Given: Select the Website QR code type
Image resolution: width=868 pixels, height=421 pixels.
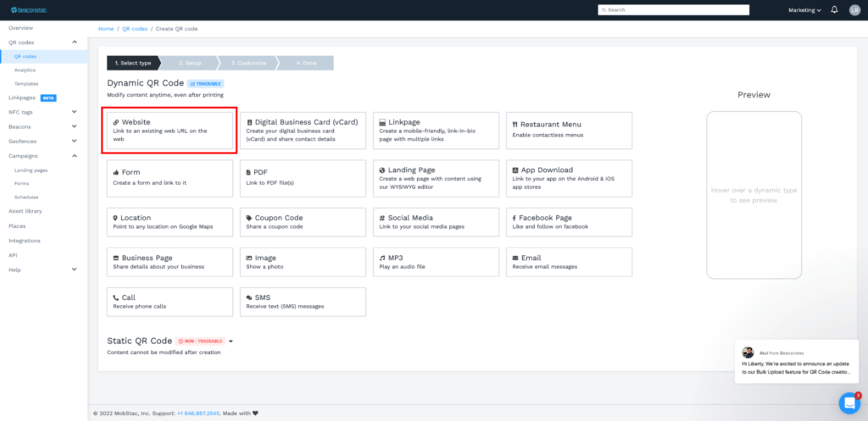Looking at the screenshot, I should [170, 130].
